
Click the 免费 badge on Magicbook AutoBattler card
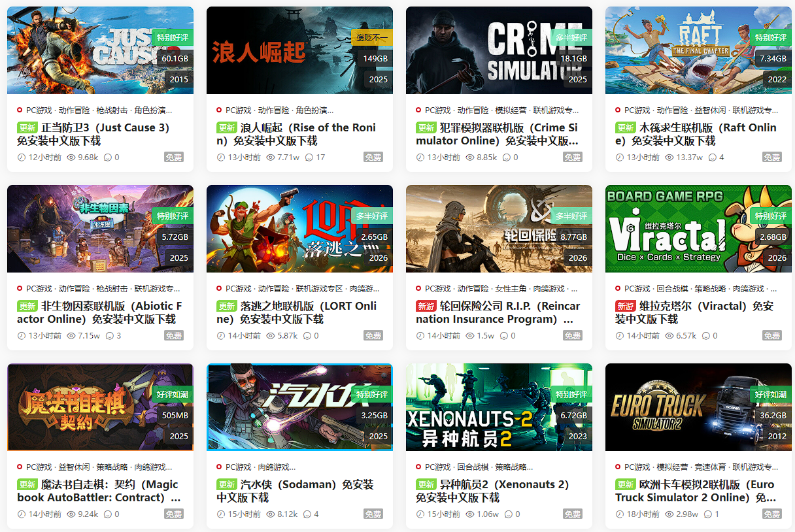coord(174,514)
